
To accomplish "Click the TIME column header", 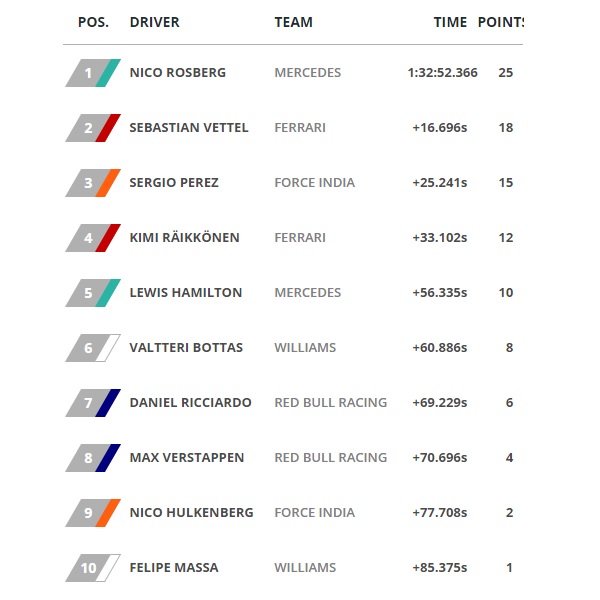I will (x=450, y=22).
